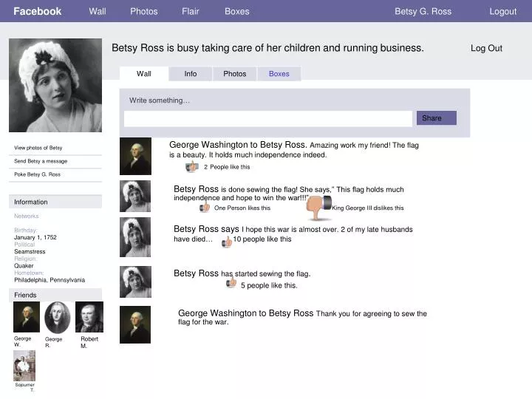Screen dimensions: 532x399
Task: Click Betsy's status about children and business
Action: tap(267, 48)
